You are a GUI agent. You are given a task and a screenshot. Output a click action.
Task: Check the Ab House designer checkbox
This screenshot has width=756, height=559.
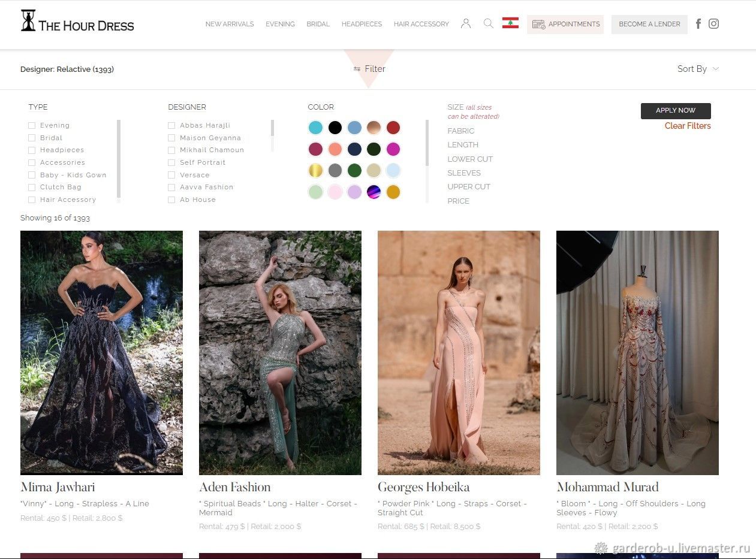(171, 200)
